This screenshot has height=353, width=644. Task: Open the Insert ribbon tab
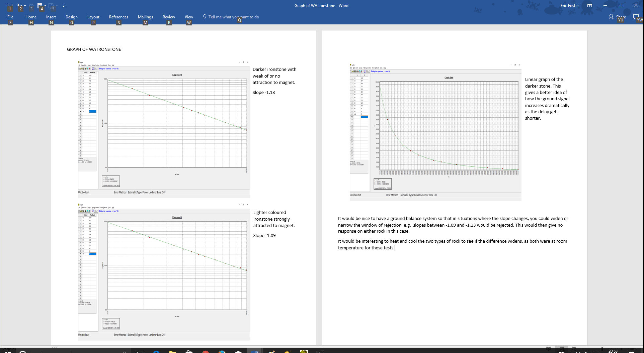[51, 17]
